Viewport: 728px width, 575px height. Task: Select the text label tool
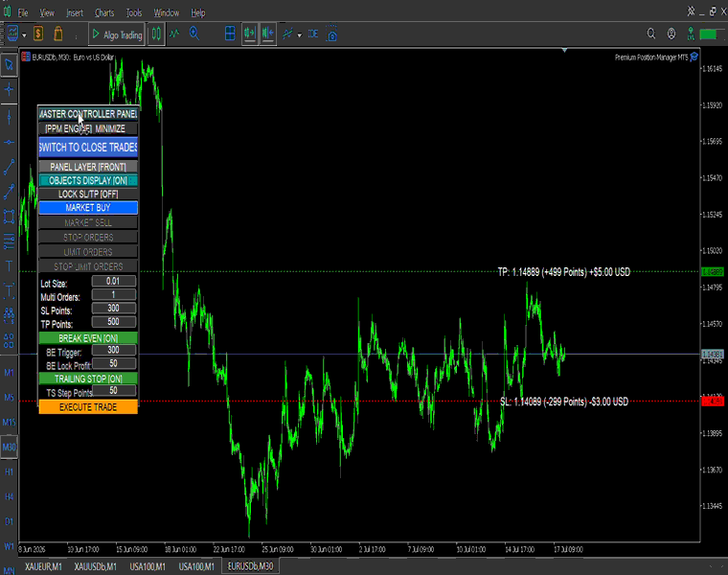coord(9,266)
